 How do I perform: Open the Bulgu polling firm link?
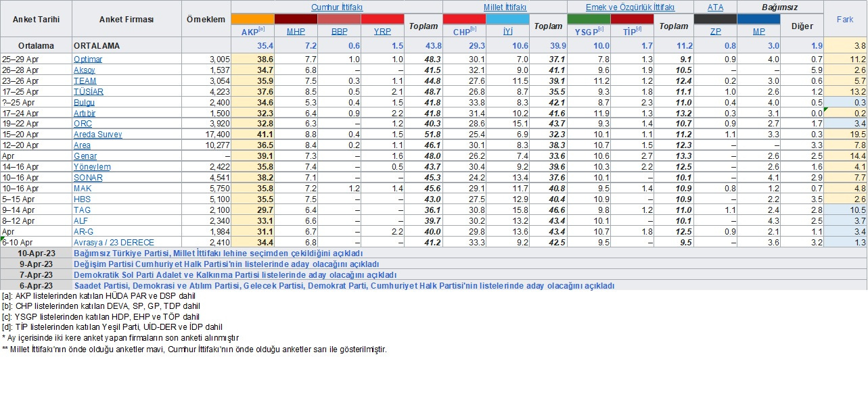pyautogui.click(x=85, y=103)
